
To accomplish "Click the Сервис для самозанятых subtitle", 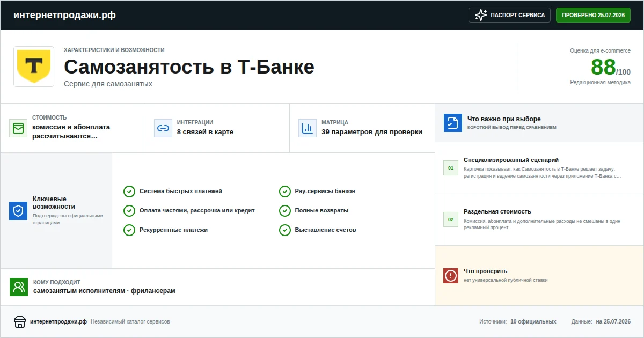I will click(x=108, y=84).
